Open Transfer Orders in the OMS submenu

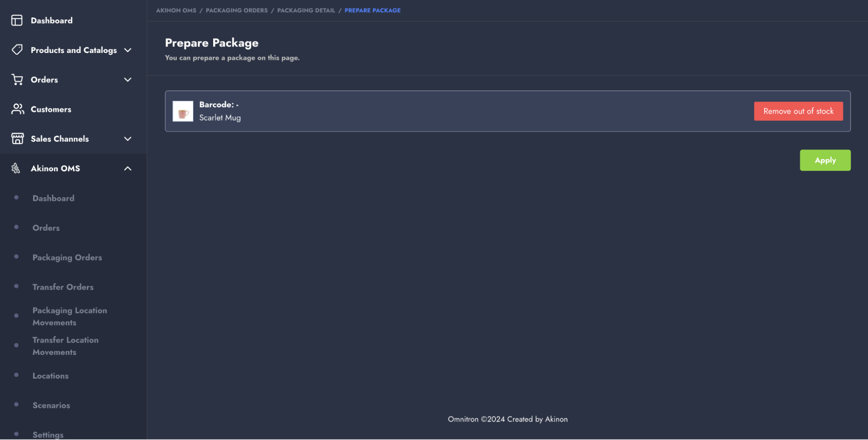(x=63, y=287)
